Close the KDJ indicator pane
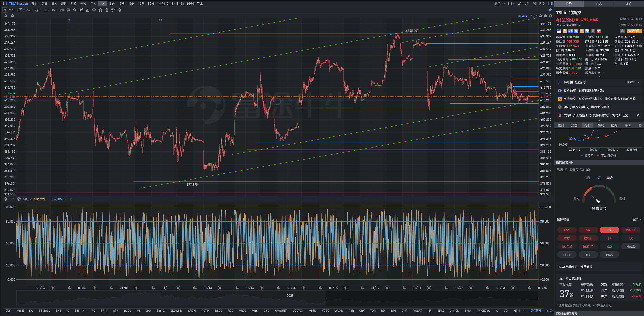 [19, 199]
